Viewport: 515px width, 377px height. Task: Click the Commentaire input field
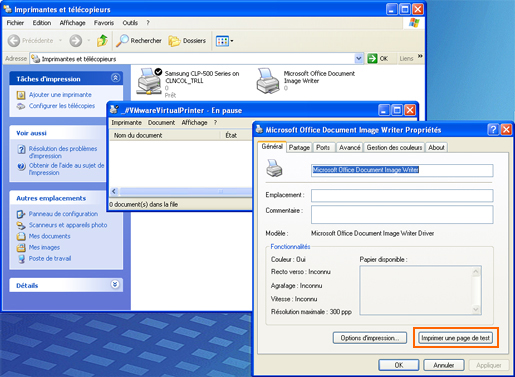coord(402,214)
